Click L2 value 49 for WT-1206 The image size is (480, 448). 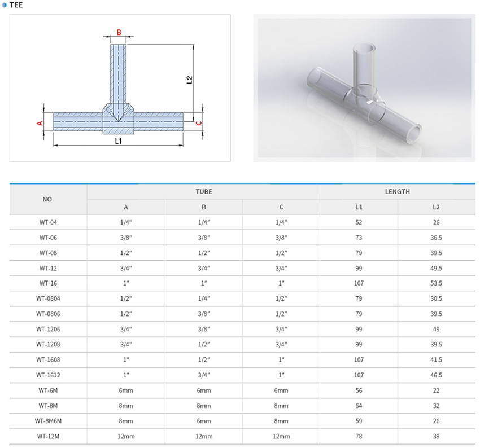coord(436,329)
